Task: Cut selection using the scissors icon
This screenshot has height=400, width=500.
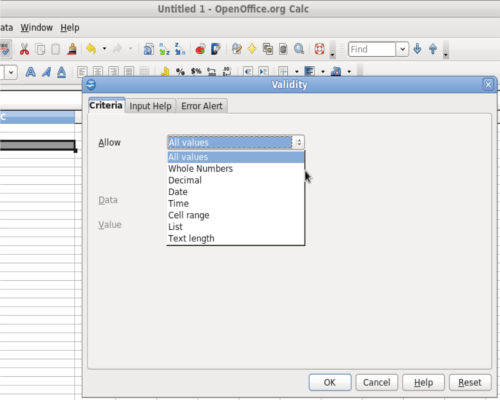Action: point(24,49)
